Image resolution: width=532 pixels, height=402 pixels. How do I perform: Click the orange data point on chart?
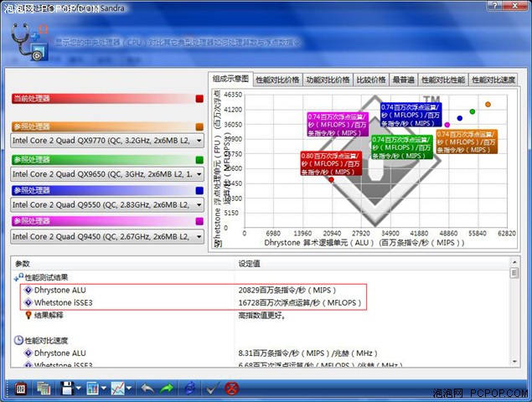tap(488, 105)
